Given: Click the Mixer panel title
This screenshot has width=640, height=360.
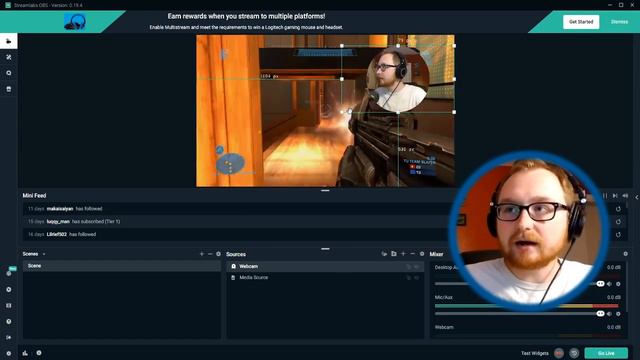Looking at the screenshot, I should pos(436,254).
